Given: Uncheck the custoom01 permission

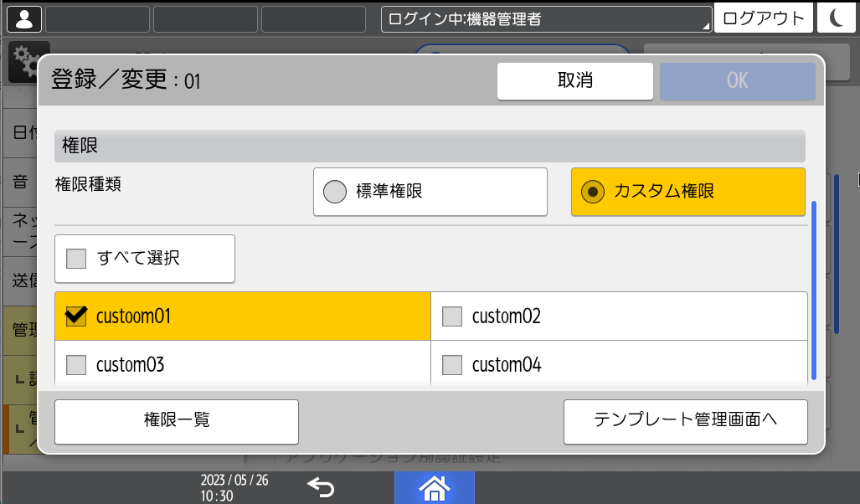Looking at the screenshot, I should 242,316.
